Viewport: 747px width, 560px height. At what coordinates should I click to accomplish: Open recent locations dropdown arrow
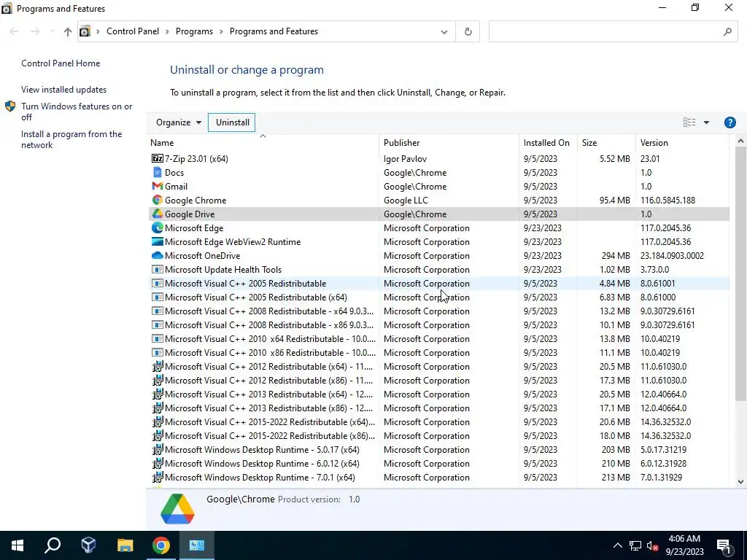[x=52, y=31]
